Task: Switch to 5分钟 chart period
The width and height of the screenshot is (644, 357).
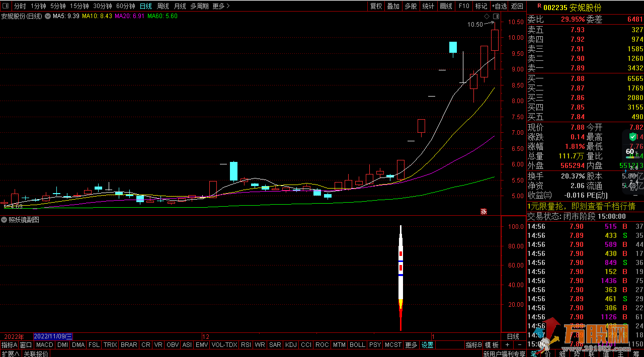Action: click(58, 6)
